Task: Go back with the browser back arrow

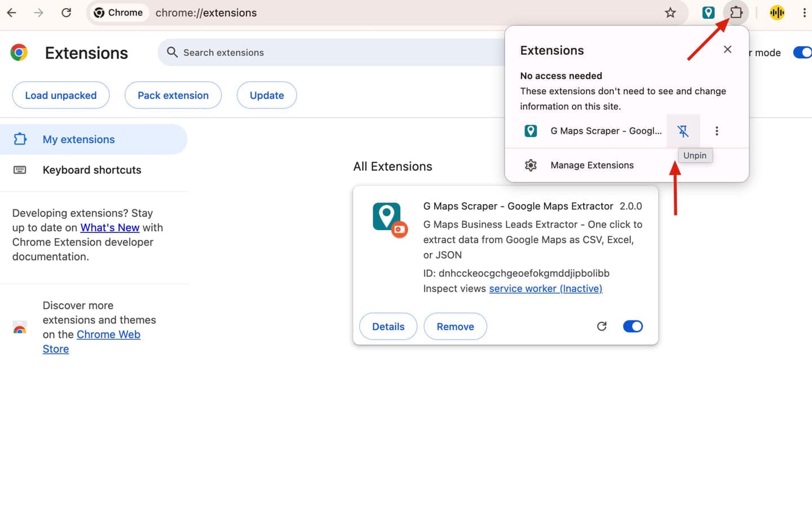Action: (12, 12)
